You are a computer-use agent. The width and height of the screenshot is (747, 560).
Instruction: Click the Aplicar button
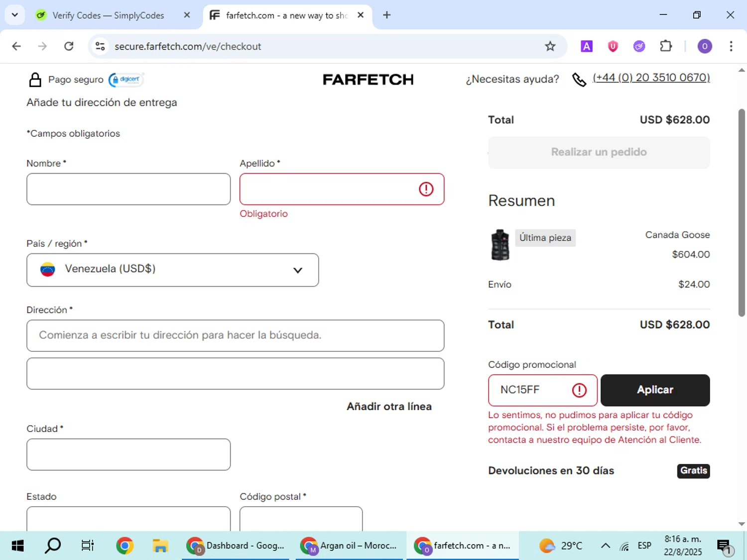(655, 390)
